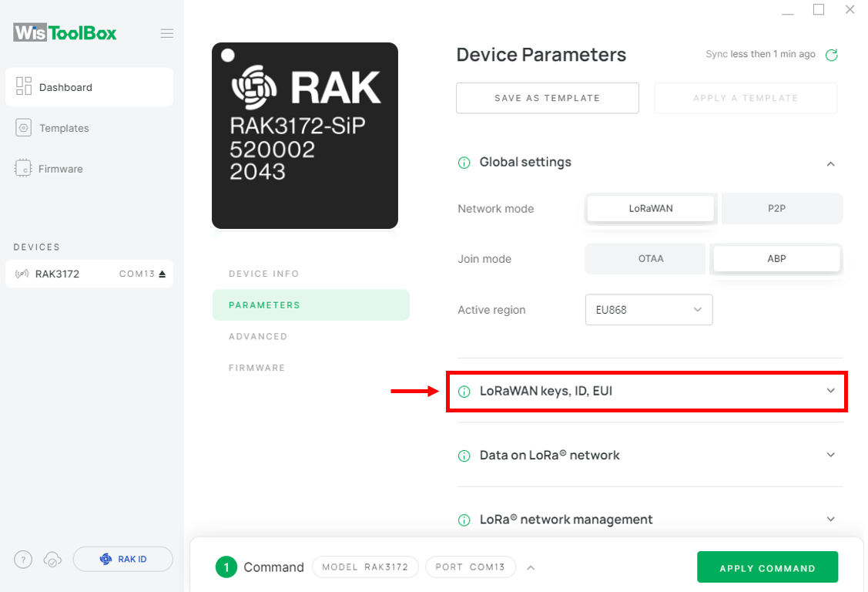
Task: Select RAK3172 device in Devices list
Action: click(89, 274)
